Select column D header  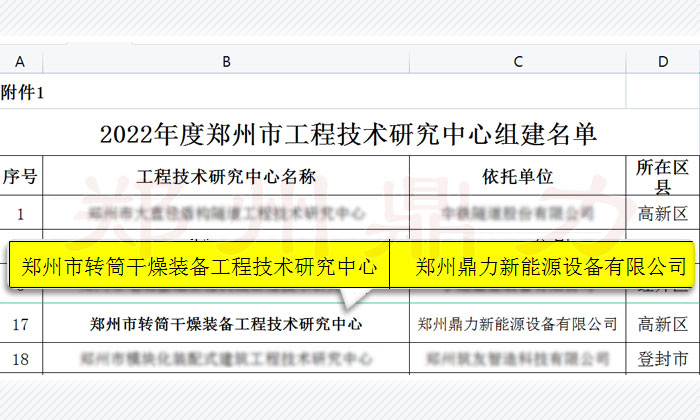(x=662, y=62)
